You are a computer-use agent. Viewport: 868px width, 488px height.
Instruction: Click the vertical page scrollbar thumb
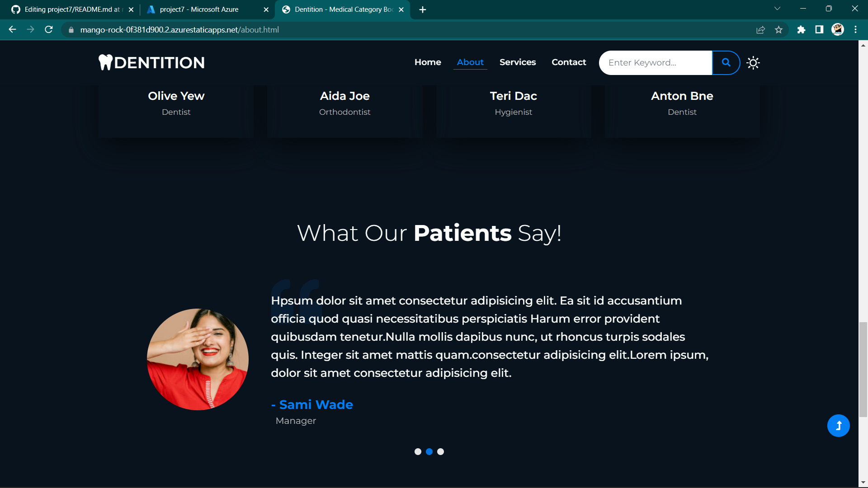point(863,370)
